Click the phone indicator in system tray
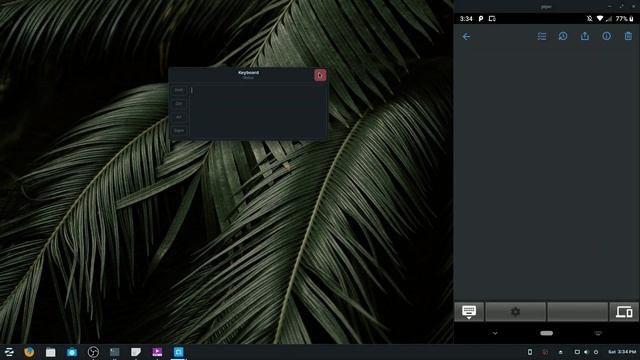Viewport: 640px width, 360px height. 530,352
